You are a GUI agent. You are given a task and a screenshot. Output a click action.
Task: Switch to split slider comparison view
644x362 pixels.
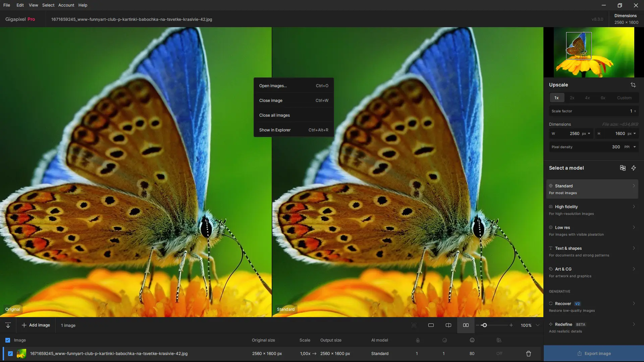(448, 325)
